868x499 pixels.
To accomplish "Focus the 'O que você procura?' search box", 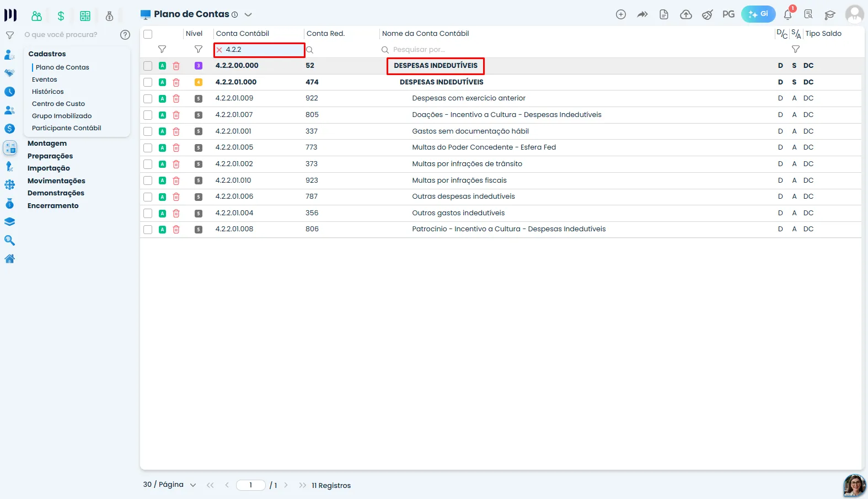I will (70, 35).
